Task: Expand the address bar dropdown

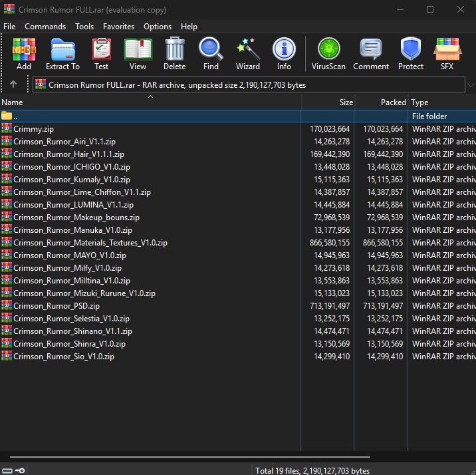Action: [x=471, y=84]
